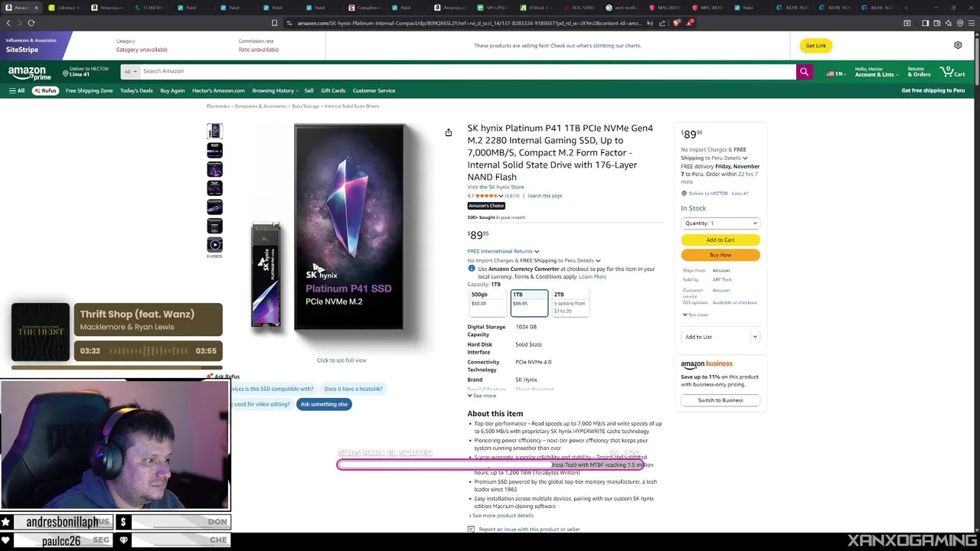The image size is (980, 551).
Task: Click Switch to Business button
Action: tap(720, 400)
